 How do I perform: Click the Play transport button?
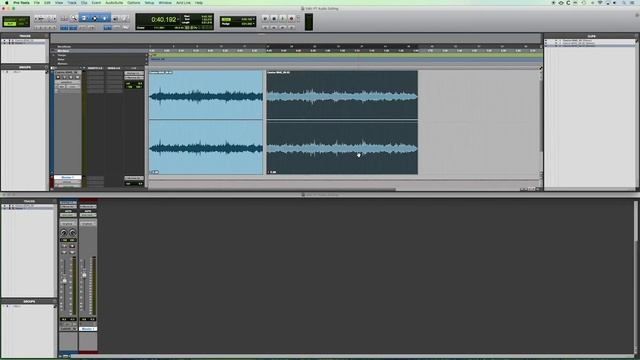click(282, 18)
